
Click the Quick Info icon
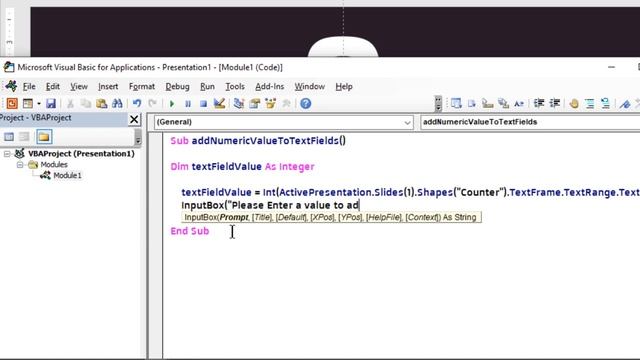point(487,104)
